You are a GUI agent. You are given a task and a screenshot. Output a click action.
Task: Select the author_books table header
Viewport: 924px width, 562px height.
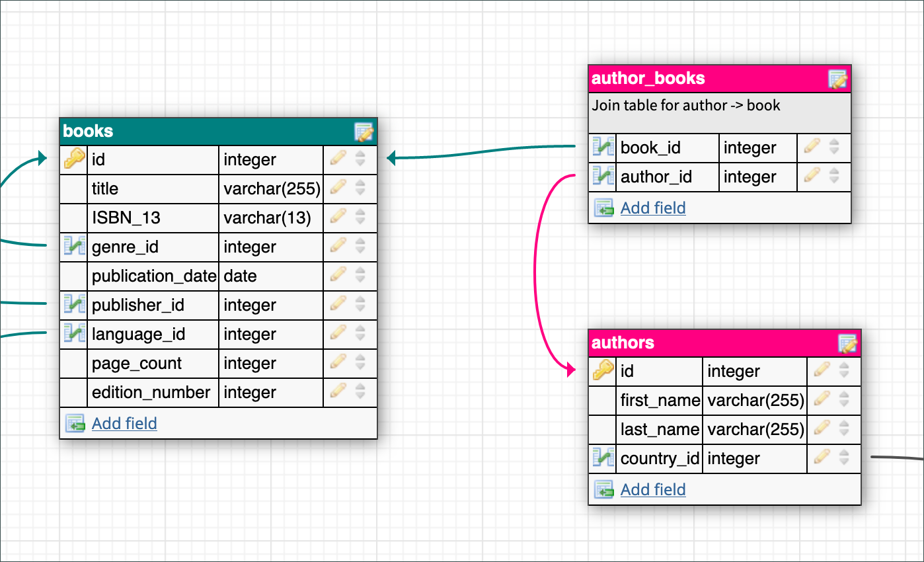coord(720,79)
